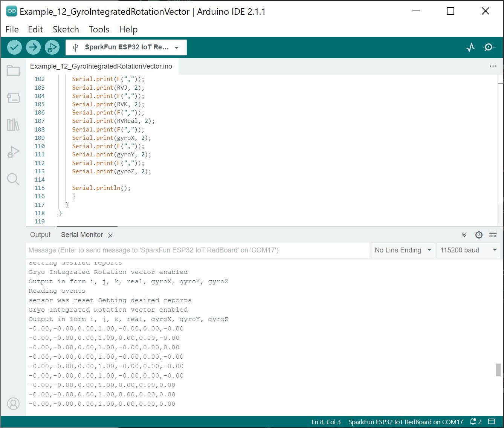
Task: Click line number 119 in the gutter
Action: click(40, 222)
